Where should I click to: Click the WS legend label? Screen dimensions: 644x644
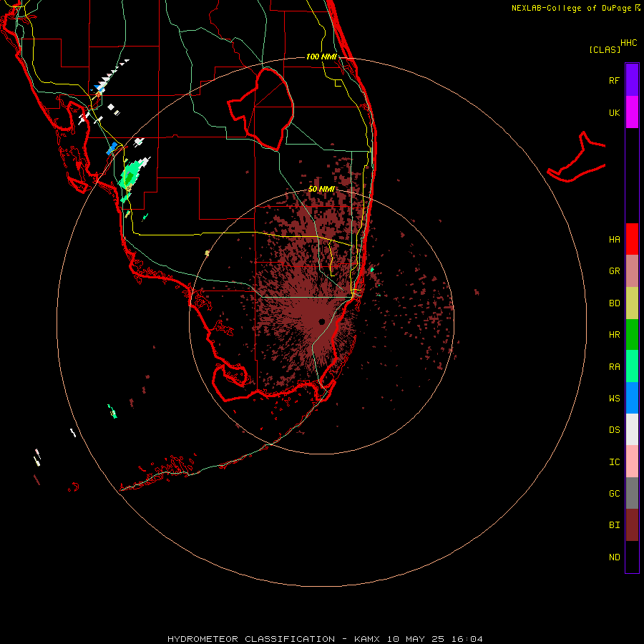click(614, 398)
